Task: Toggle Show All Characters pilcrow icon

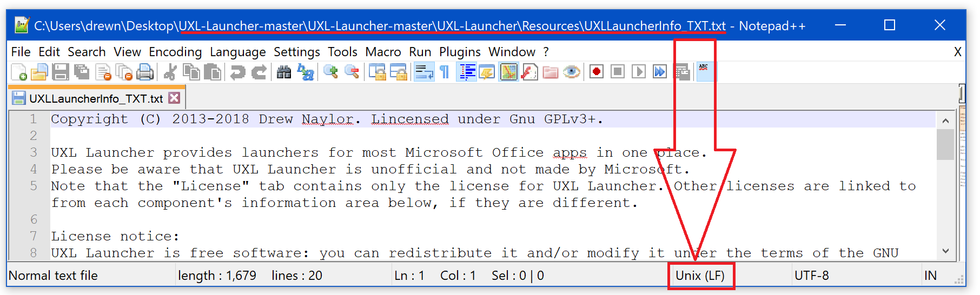Action: pos(445,72)
